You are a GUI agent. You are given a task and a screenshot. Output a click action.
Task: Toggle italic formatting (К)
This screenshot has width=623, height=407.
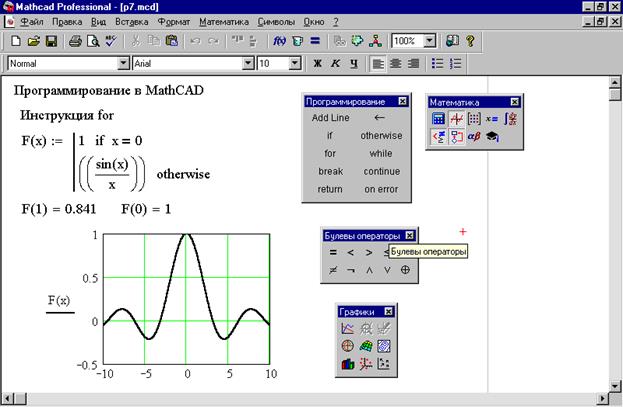(x=336, y=64)
